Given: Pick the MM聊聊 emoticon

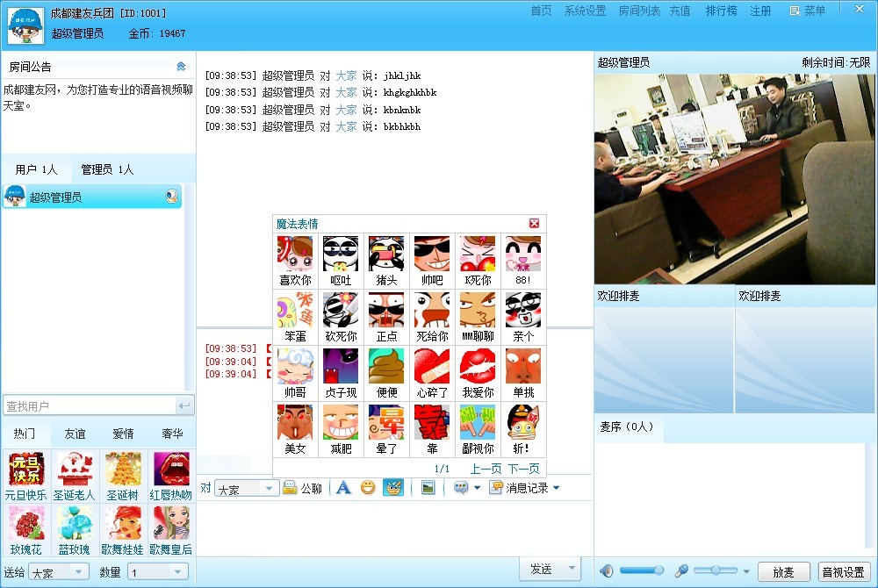Looking at the screenshot, I should coord(478,317).
